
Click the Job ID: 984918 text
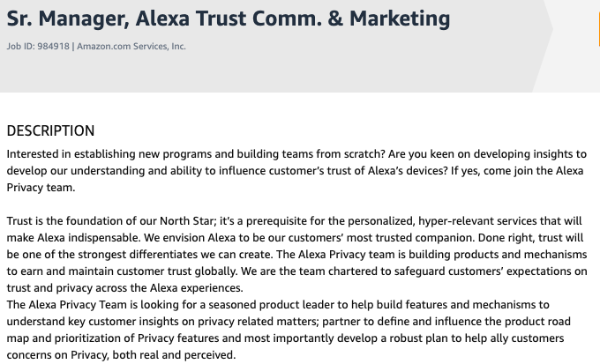click(x=38, y=46)
